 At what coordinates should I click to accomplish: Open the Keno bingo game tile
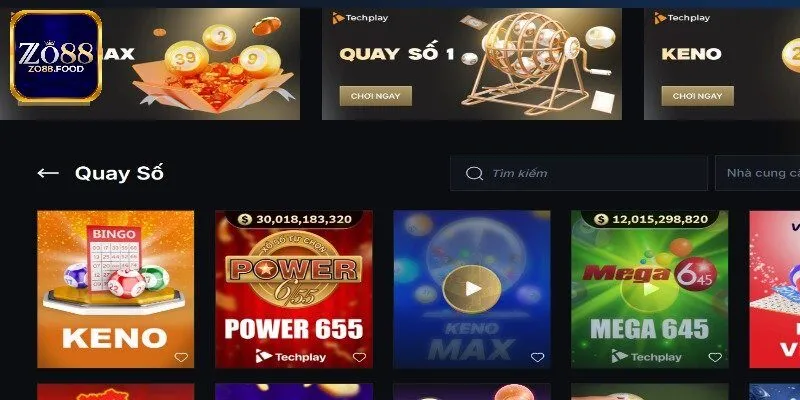(116, 289)
